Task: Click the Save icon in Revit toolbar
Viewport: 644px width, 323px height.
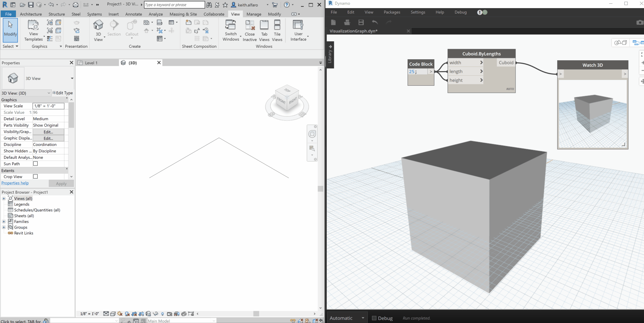Action: point(31,5)
